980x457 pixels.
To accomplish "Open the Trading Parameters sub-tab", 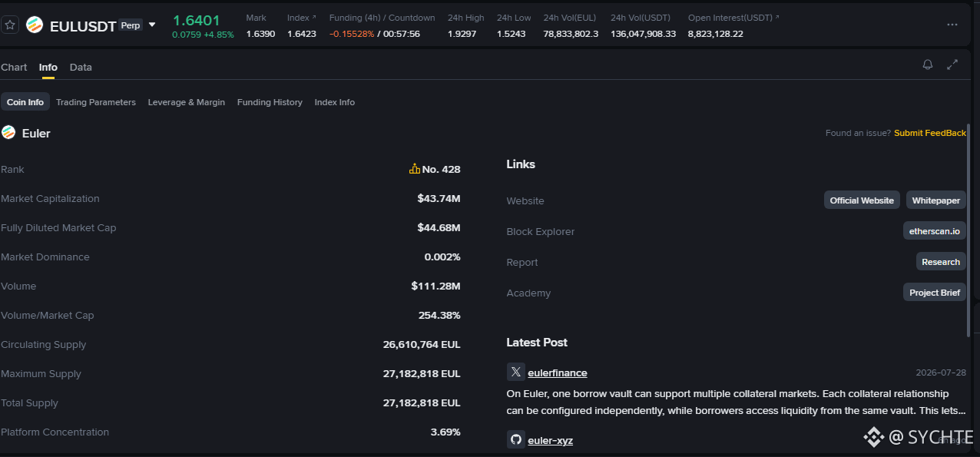I will 96,102.
